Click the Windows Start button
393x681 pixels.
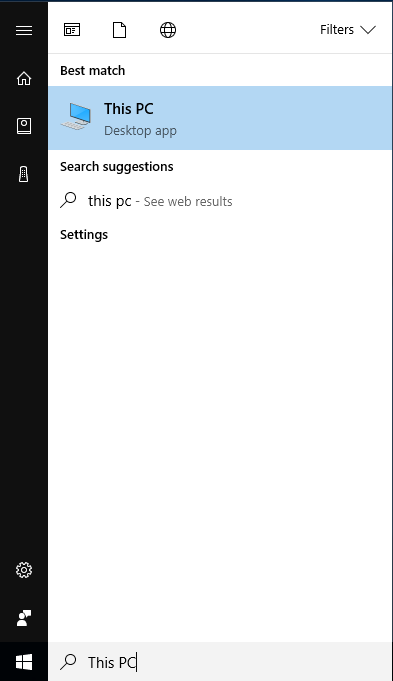click(24, 662)
